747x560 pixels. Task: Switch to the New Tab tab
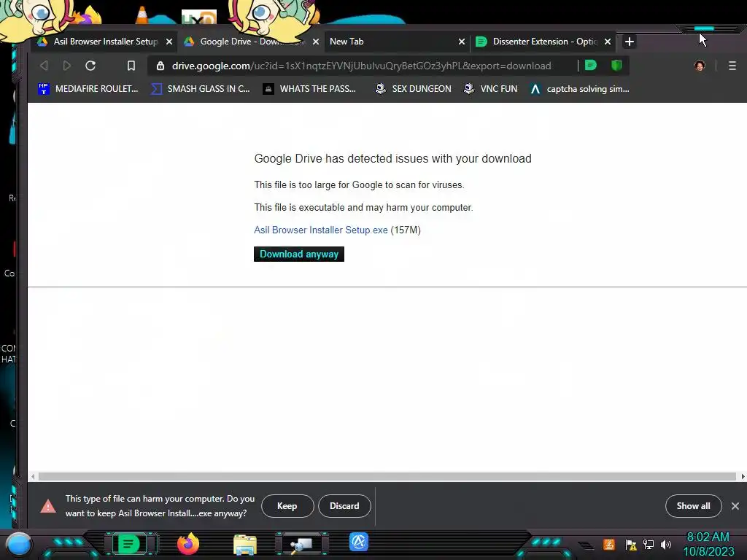click(x=398, y=42)
